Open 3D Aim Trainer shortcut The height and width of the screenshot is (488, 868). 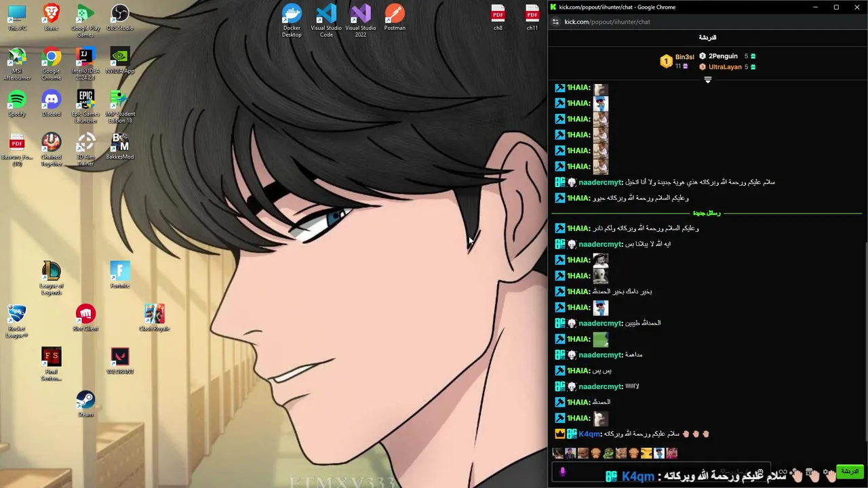coord(85,150)
